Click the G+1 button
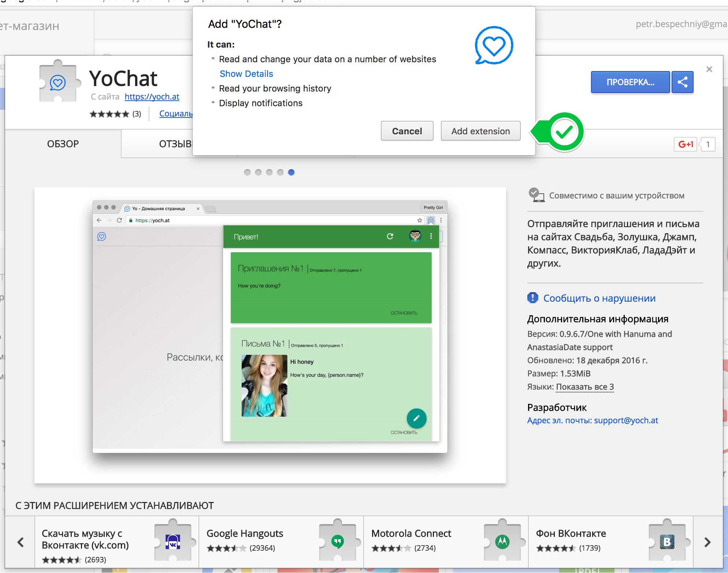The width and height of the screenshot is (728, 573). 686,144
